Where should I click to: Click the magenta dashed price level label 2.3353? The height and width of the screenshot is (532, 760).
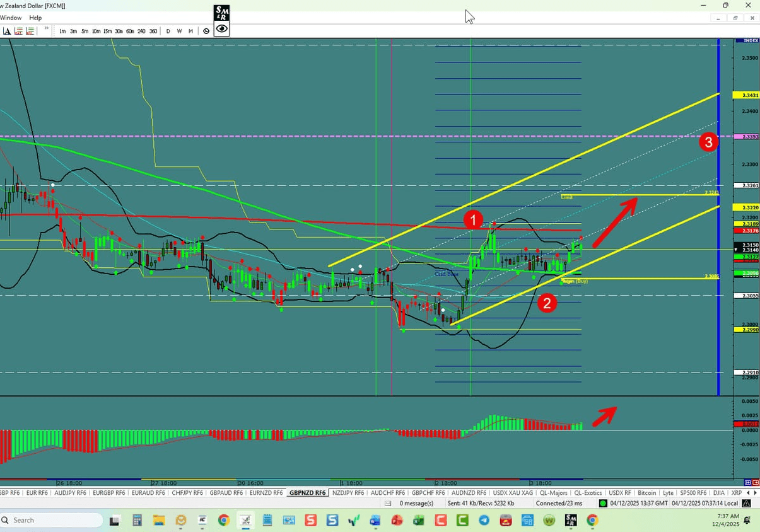[x=747, y=137]
